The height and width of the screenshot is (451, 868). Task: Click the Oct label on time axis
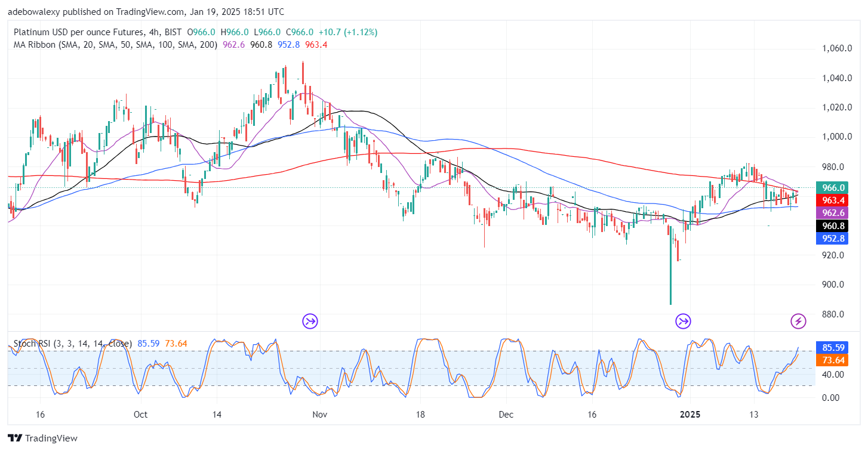point(141,415)
